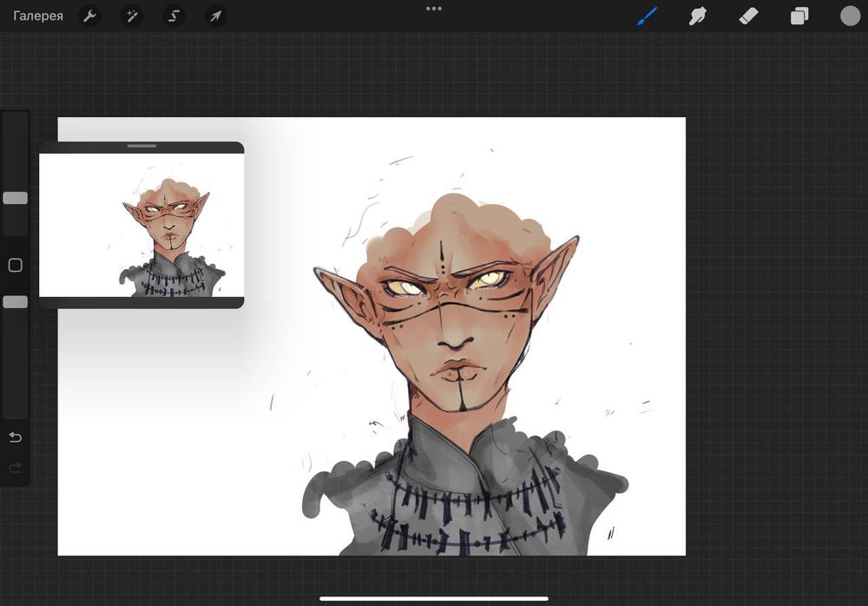The height and width of the screenshot is (606, 868).
Task: Click the brush opacity slider handle
Action: pos(15,302)
